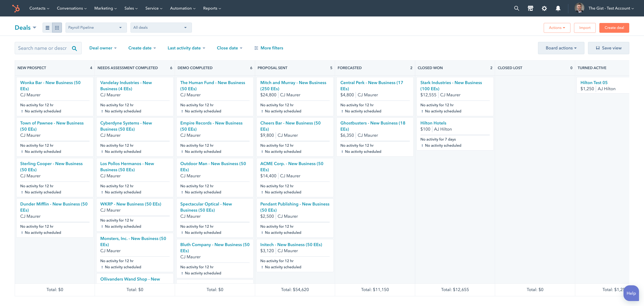Viewport: 644px width, 306px height.
Task: Switch to list view icon
Action: pos(48,28)
